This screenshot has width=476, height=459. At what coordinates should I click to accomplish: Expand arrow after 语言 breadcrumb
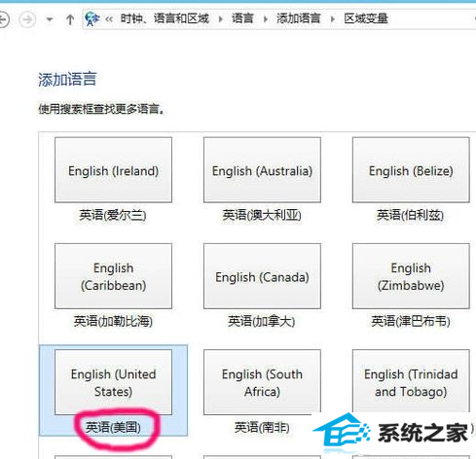tap(266, 19)
